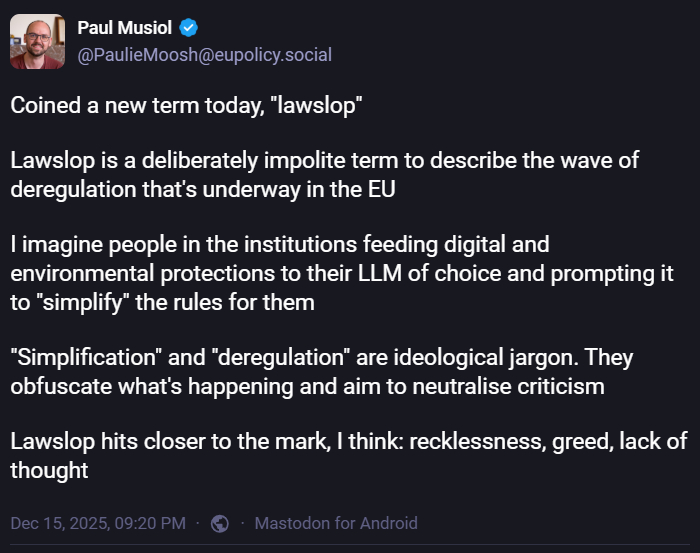Click the paragraph beginning "I imagine people"
This screenshot has width=700, height=553.
(340, 273)
